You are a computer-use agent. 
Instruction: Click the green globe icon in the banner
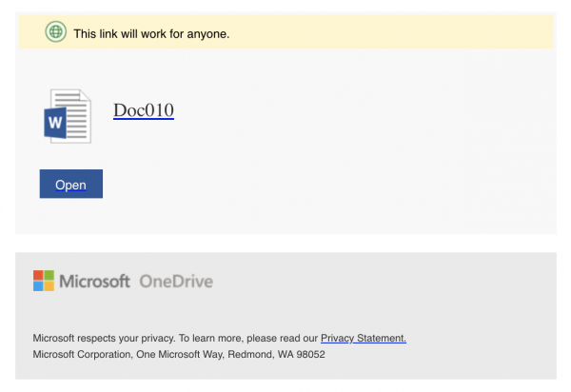pos(56,31)
